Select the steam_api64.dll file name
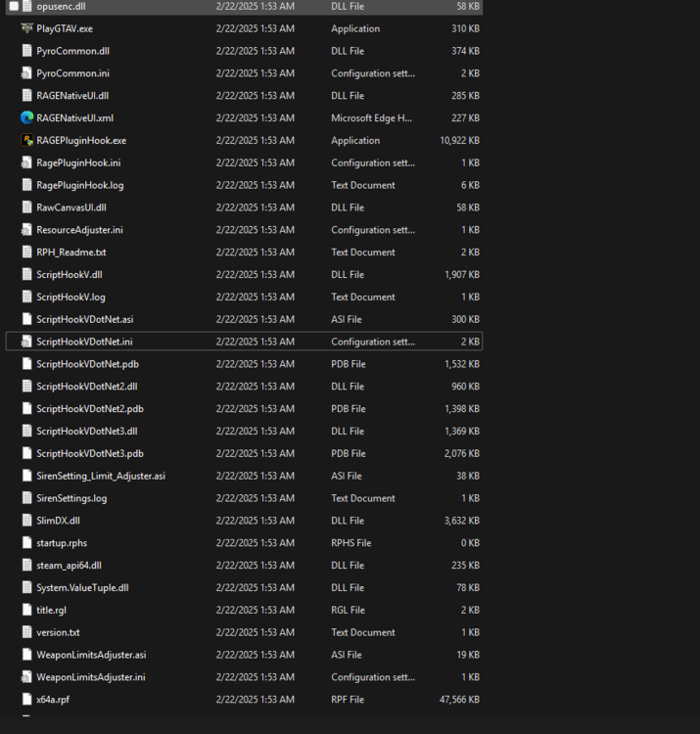 [69, 566]
